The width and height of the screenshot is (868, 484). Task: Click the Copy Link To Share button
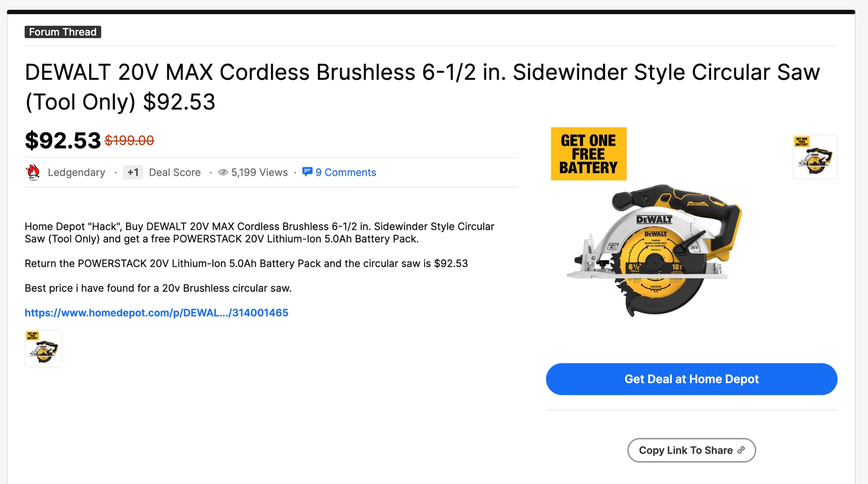click(x=691, y=450)
